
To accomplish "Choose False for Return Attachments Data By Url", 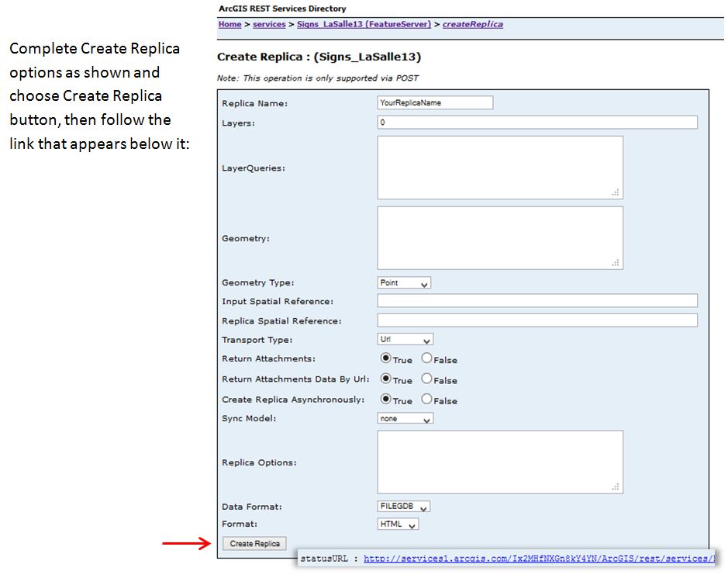I will pyautogui.click(x=427, y=379).
